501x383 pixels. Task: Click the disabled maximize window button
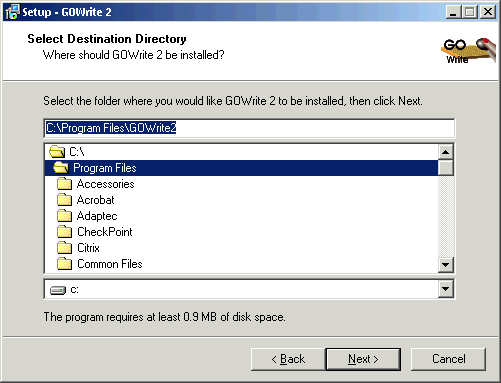point(470,12)
